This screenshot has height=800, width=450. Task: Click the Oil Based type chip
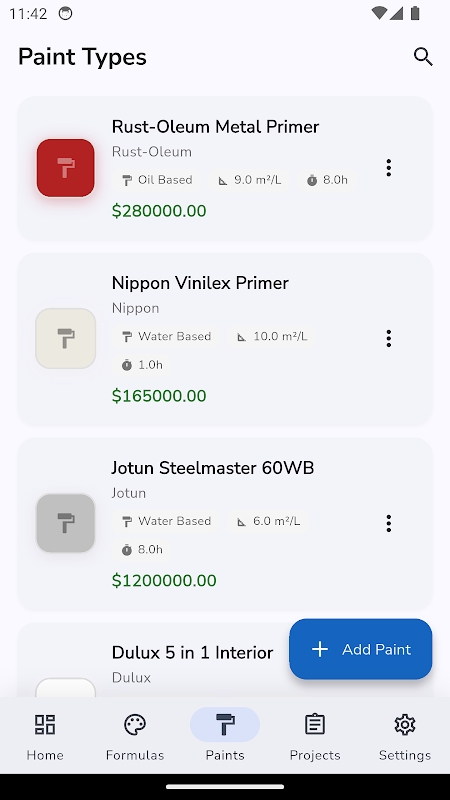pos(157,180)
